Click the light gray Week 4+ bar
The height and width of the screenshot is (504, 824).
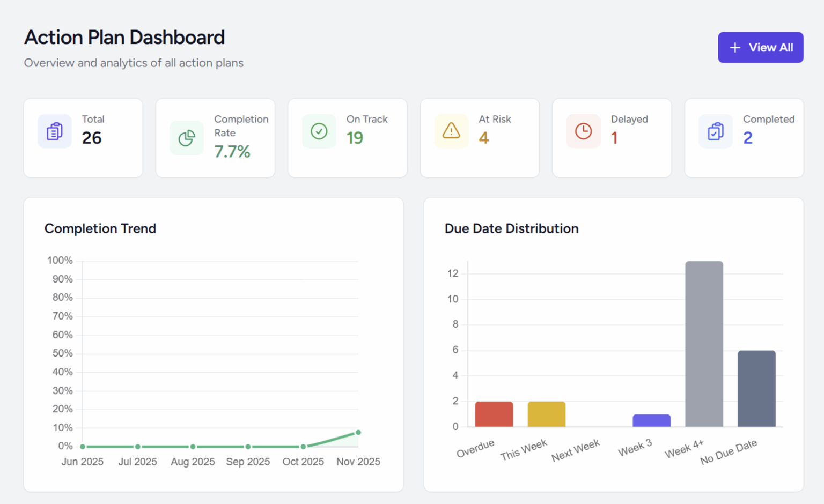click(704, 344)
